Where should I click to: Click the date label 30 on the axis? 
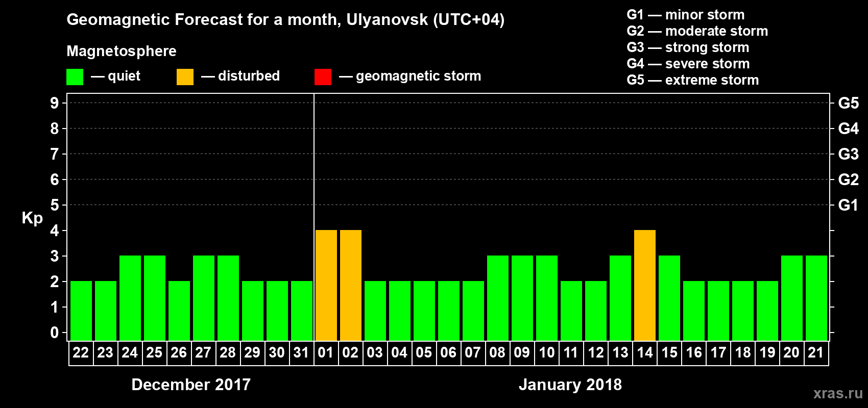coord(277,352)
